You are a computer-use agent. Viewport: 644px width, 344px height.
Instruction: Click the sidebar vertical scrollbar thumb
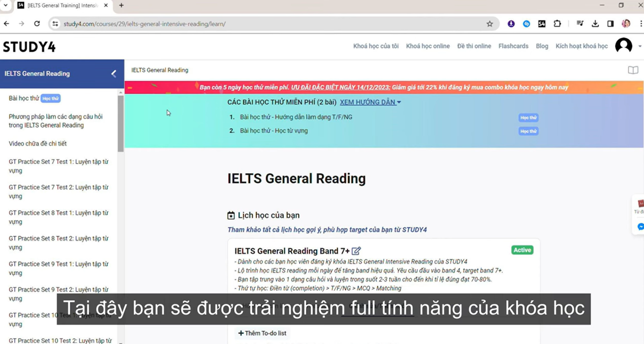121,124
